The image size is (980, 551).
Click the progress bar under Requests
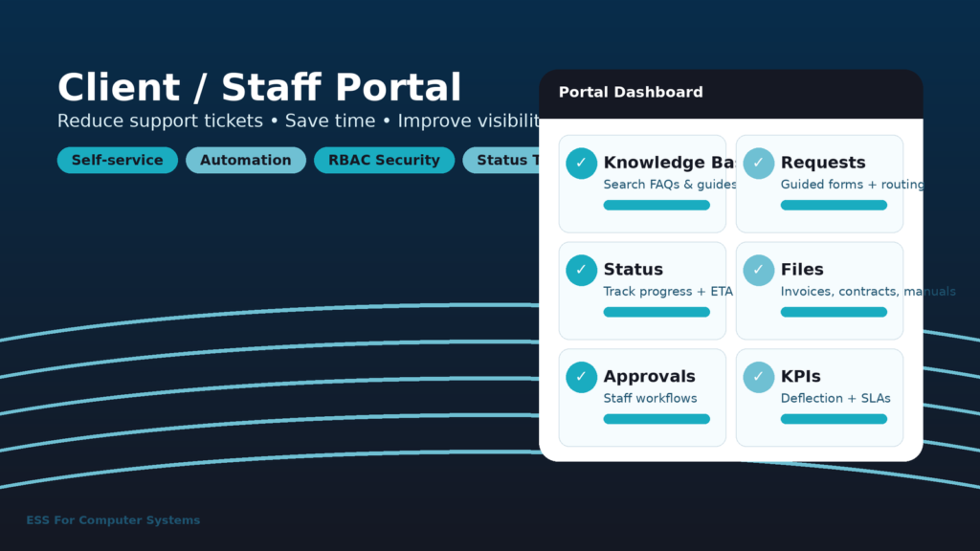834,206
